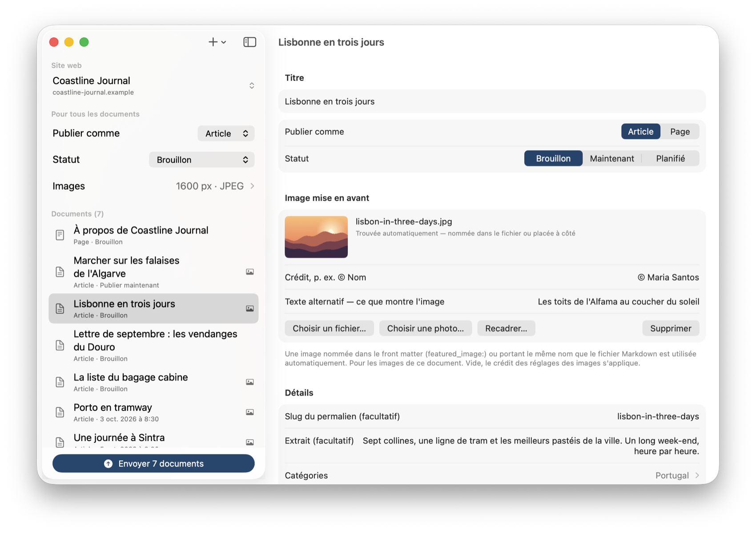Select À propos de Coastline Journal document

click(x=153, y=235)
